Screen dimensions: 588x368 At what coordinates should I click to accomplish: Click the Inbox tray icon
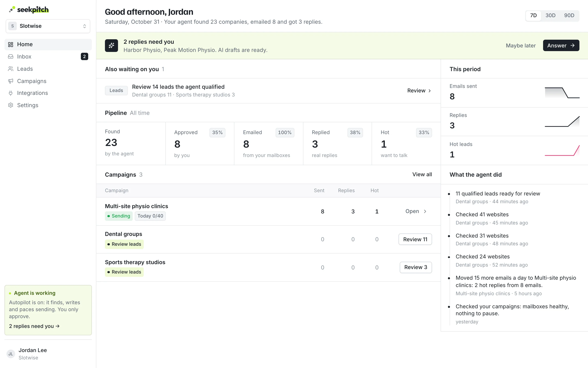point(10,56)
